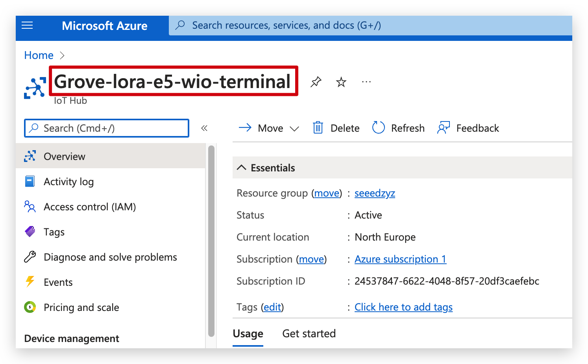Click the Grove-lora-e5-wio-terminal title
Viewport: 588px width, 364px height.
pyautogui.click(x=172, y=81)
